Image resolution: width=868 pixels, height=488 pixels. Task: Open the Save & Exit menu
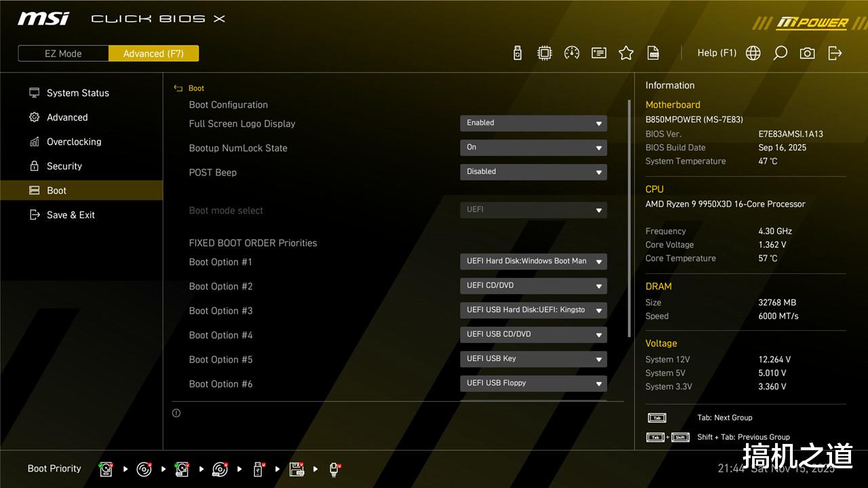[81, 215]
